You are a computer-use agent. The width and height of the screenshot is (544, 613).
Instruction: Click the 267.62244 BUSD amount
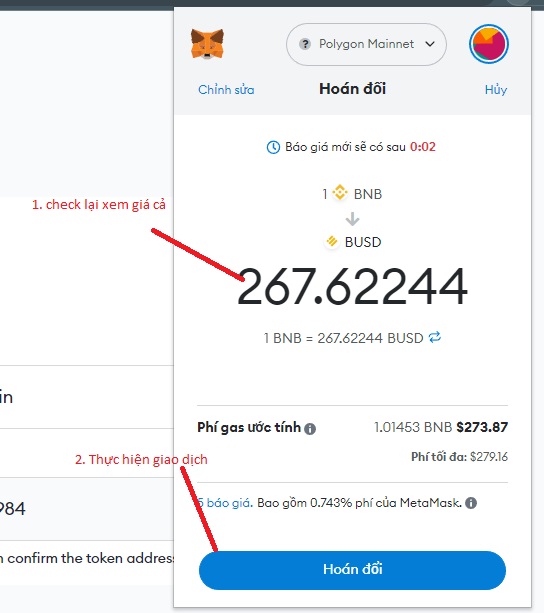point(352,286)
